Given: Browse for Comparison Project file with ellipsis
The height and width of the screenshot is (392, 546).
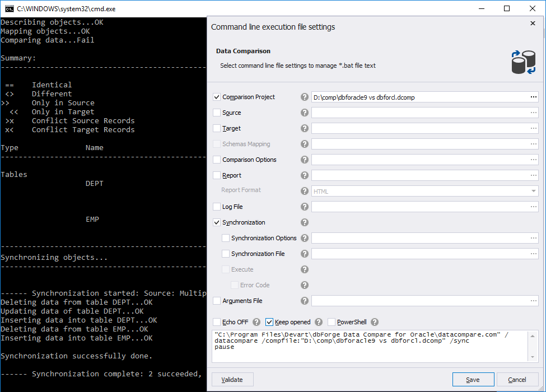Looking at the screenshot, I should [x=534, y=97].
